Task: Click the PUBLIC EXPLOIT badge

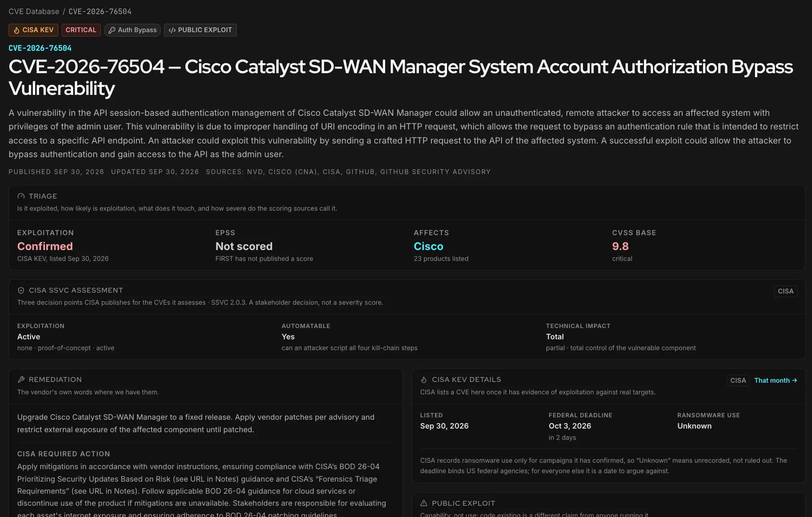Action: point(200,30)
